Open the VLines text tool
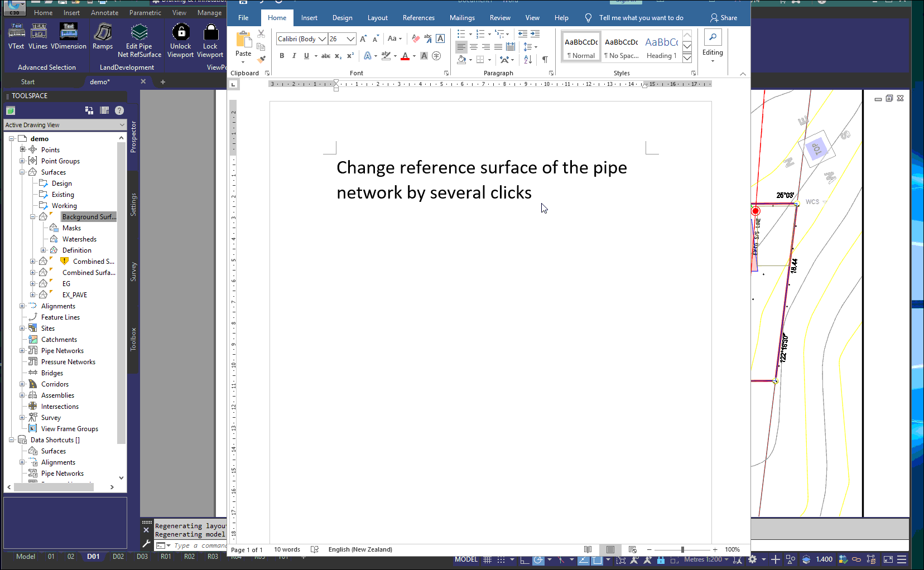 tap(38, 37)
